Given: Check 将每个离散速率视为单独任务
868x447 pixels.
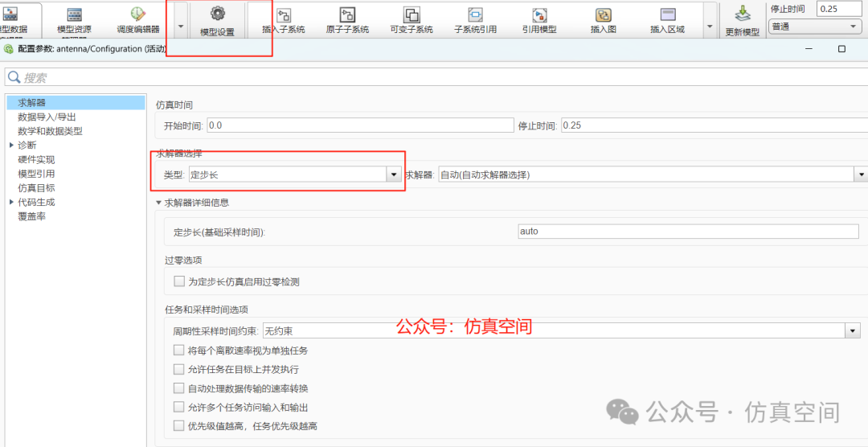Looking at the screenshot, I should [179, 351].
